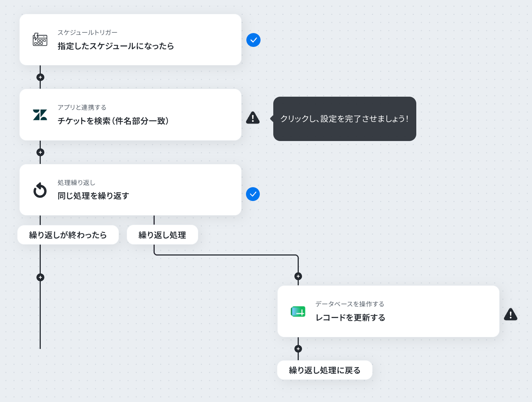Screen dimensions: 532x402
Task: Add step below the チケットを検索 card
Action: click(x=40, y=152)
